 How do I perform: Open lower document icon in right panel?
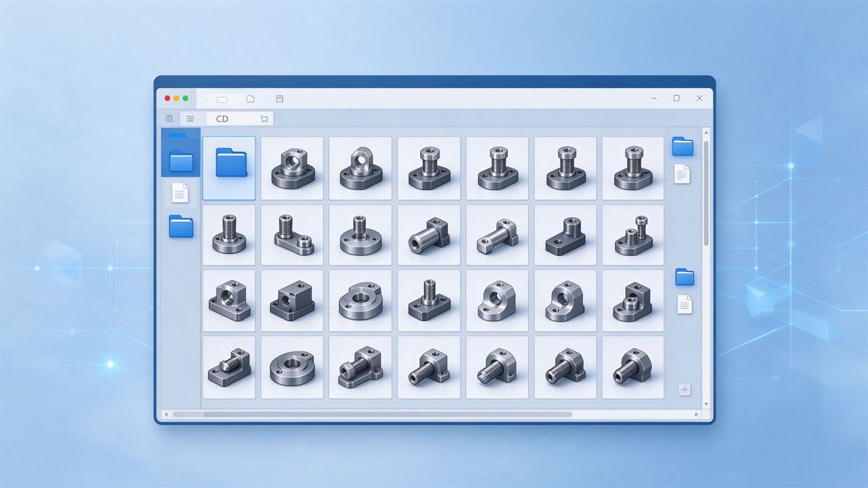(684, 304)
